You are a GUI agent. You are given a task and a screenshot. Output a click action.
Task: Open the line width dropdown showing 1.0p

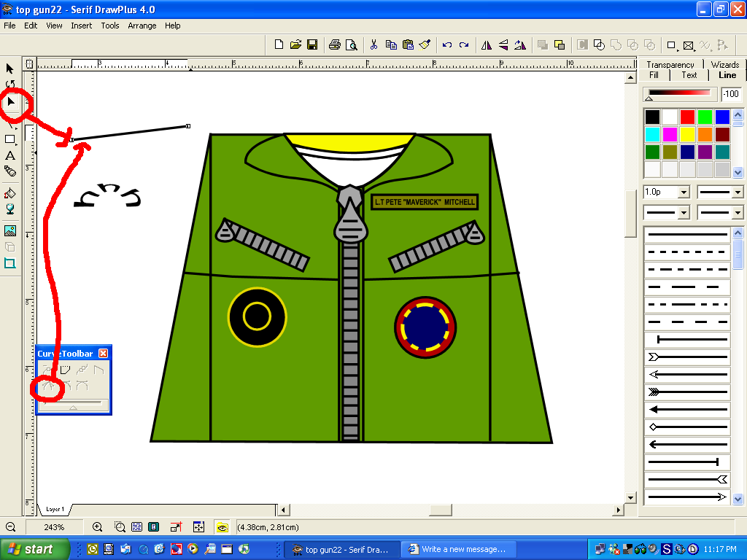click(x=684, y=192)
